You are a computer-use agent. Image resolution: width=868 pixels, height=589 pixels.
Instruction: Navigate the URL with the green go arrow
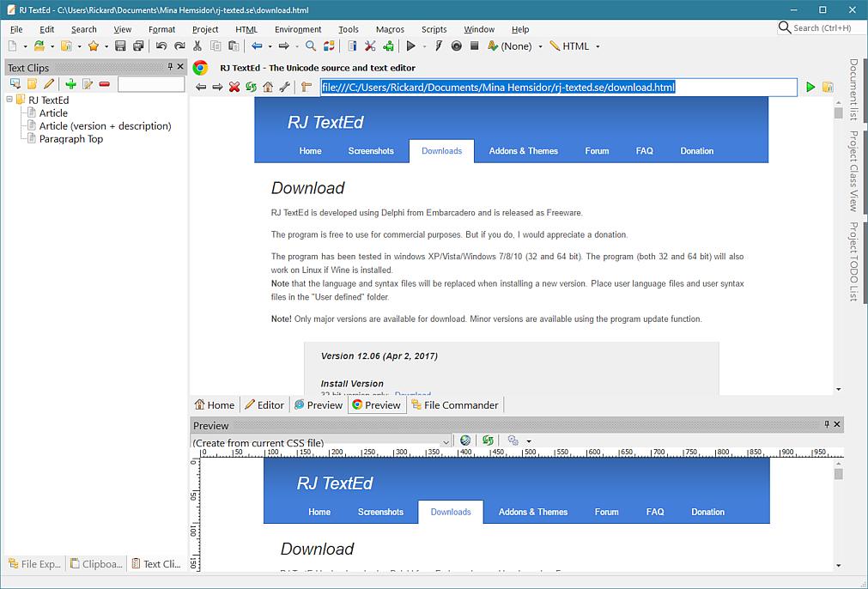[x=810, y=87]
